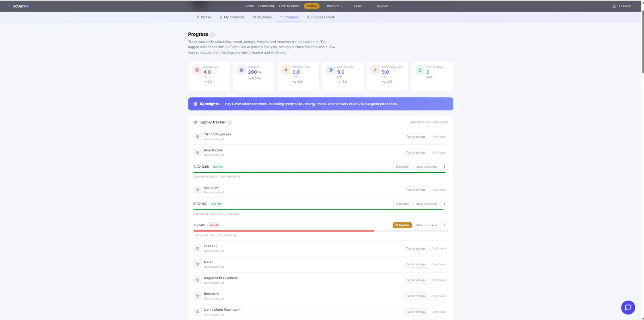Expand the Platform dropdown menu
Image resolution: width=644 pixels, height=320 pixels.
(335, 6)
